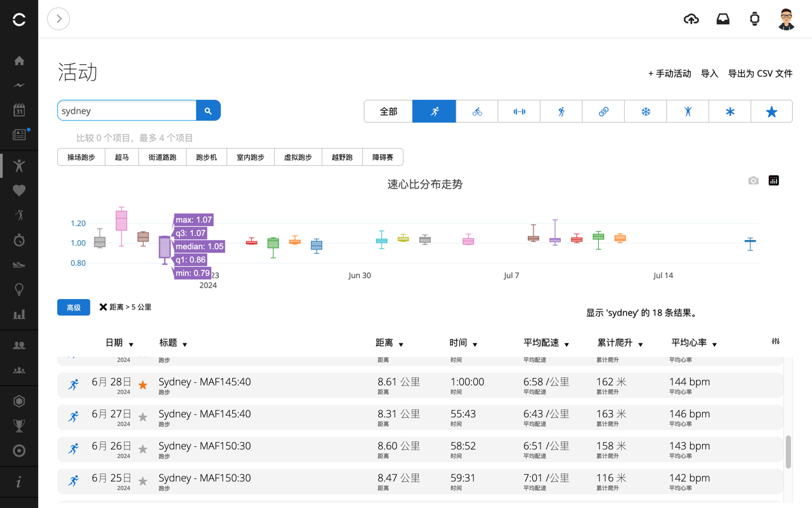Viewport: 812px width, 508px height.
Task: Open the shoe gear sidebar icon
Action: tap(19, 265)
